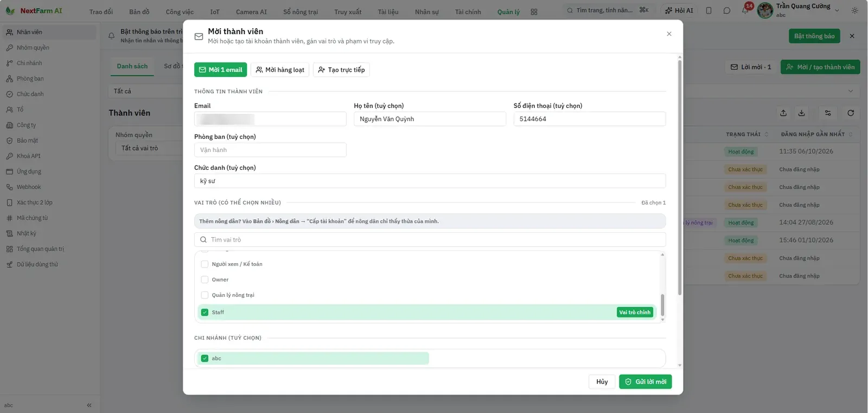Switch to the Tạo trực tiếp tab

pyautogui.click(x=341, y=69)
